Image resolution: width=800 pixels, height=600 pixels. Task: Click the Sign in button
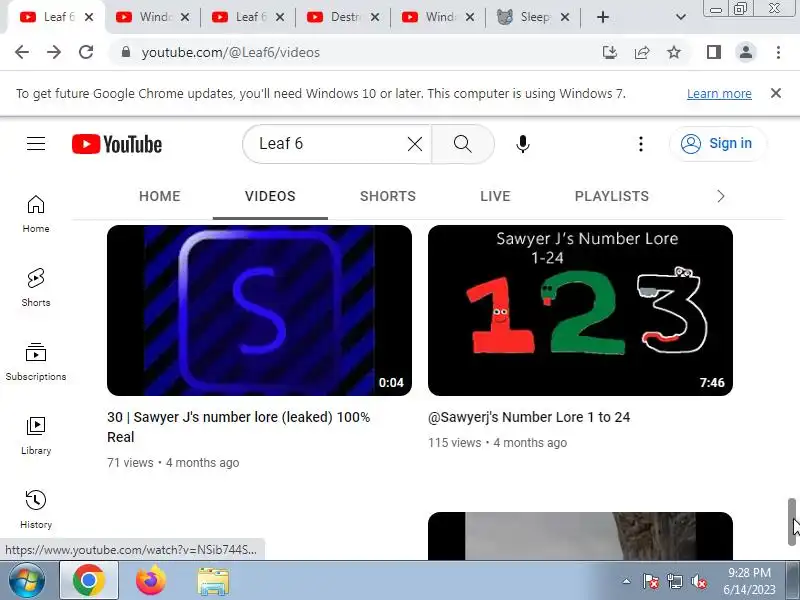click(717, 144)
